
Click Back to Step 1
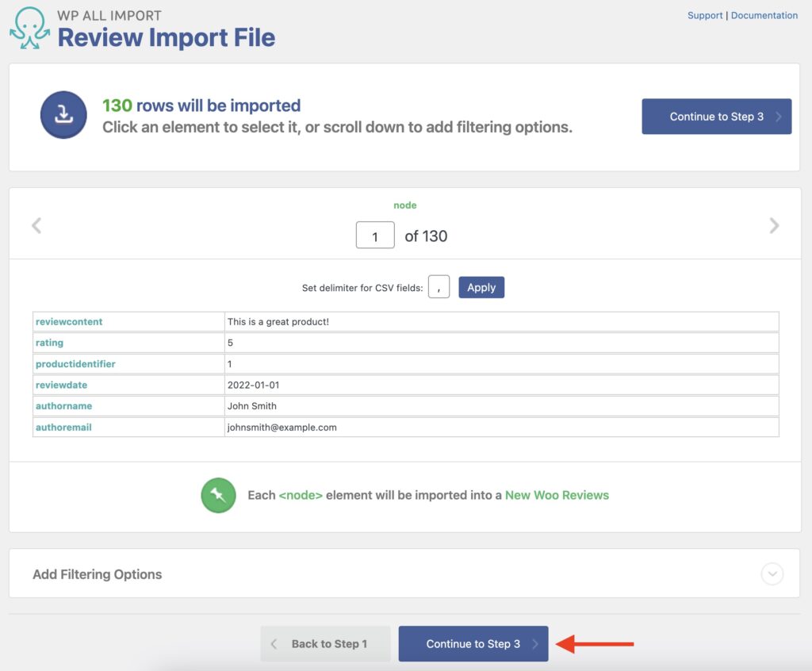[325, 643]
